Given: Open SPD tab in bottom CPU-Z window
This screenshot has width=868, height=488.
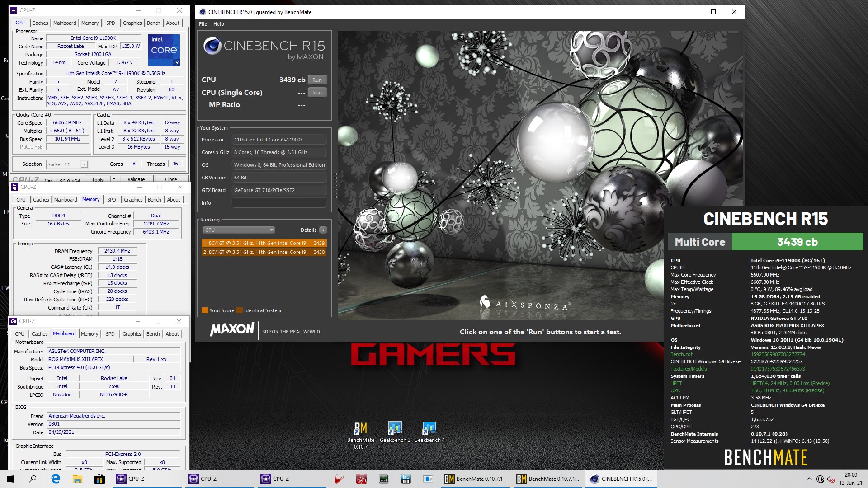Looking at the screenshot, I should tap(110, 334).
